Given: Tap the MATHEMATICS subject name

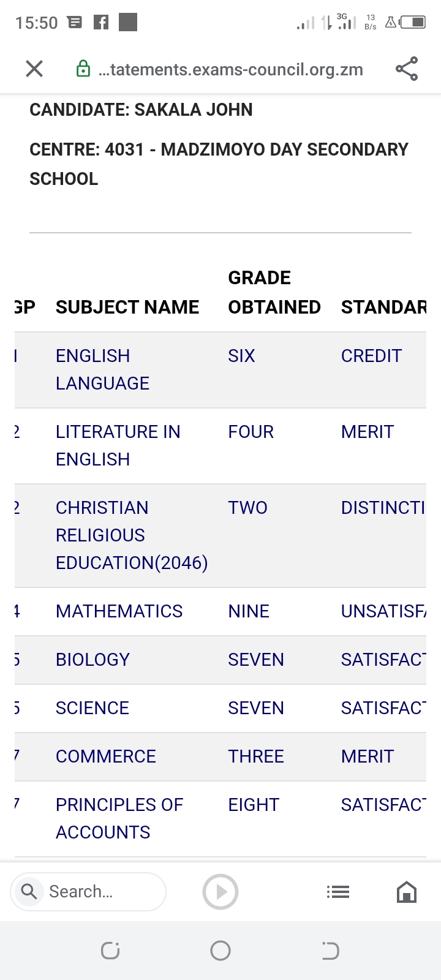Looking at the screenshot, I should tap(119, 611).
